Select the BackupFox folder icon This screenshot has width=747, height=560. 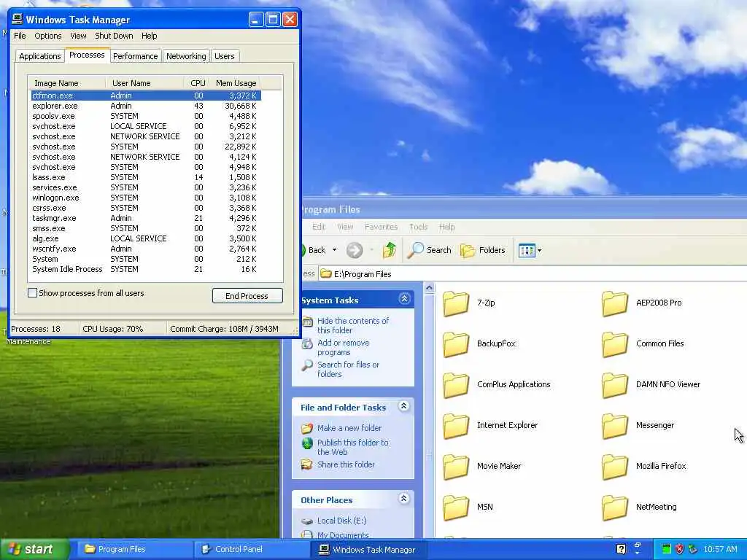pyautogui.click(x=456, y=344)
